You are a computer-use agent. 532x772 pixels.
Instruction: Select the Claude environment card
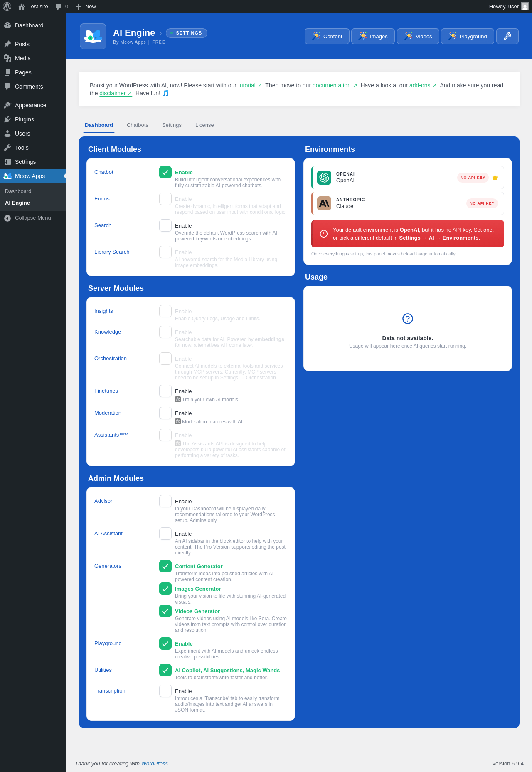click(x=408, y=203)
